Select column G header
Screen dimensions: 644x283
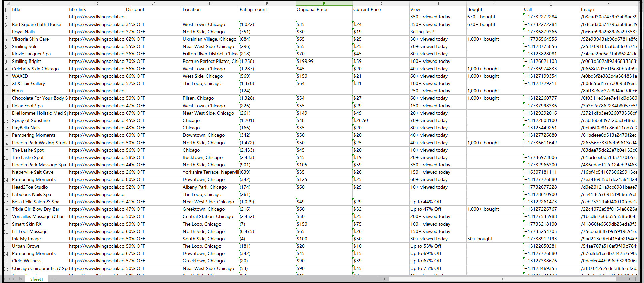[x=381, y=3]
